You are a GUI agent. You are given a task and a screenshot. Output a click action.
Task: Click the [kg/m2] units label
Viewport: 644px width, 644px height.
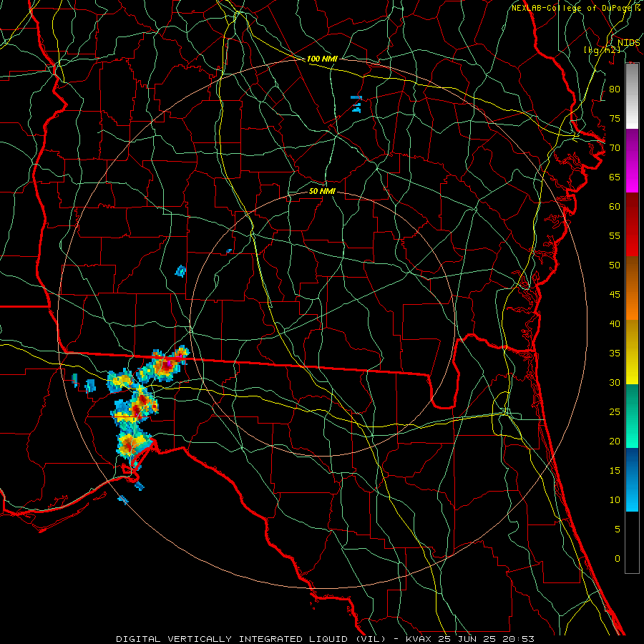602,50
